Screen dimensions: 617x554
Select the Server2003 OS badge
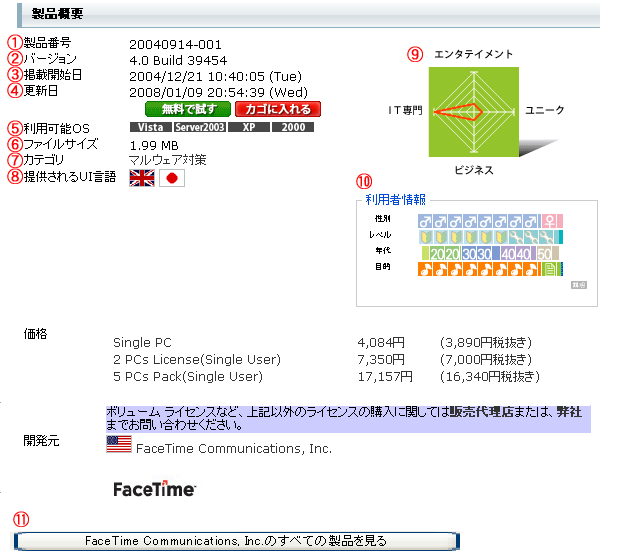200,127
